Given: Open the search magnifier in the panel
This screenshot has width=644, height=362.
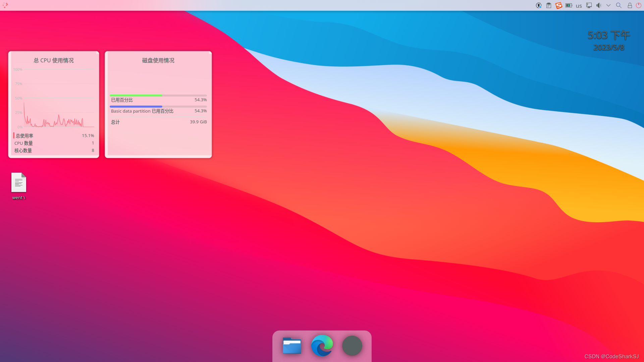Looking at the screenshot, I should [x=619, y=5].
